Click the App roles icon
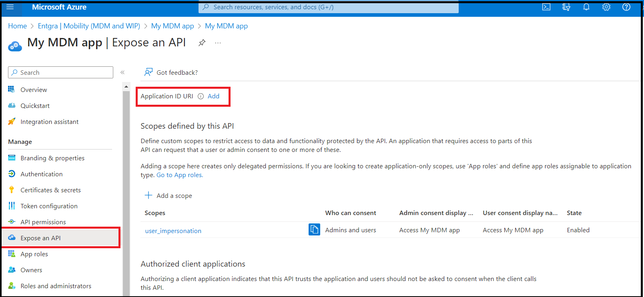644x297 pixels. (12, 254)
